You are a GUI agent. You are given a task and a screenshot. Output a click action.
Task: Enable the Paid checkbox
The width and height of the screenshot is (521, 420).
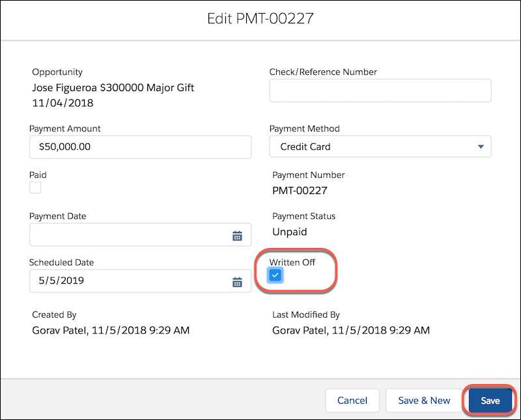pos(35,188)
